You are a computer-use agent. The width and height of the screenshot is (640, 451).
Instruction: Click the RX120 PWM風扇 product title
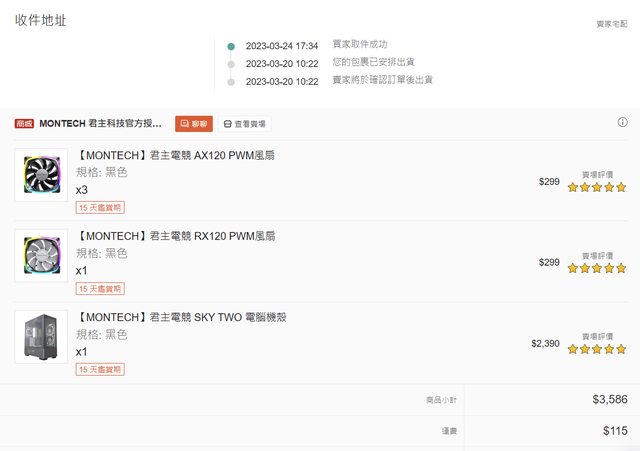pos(176,236)
